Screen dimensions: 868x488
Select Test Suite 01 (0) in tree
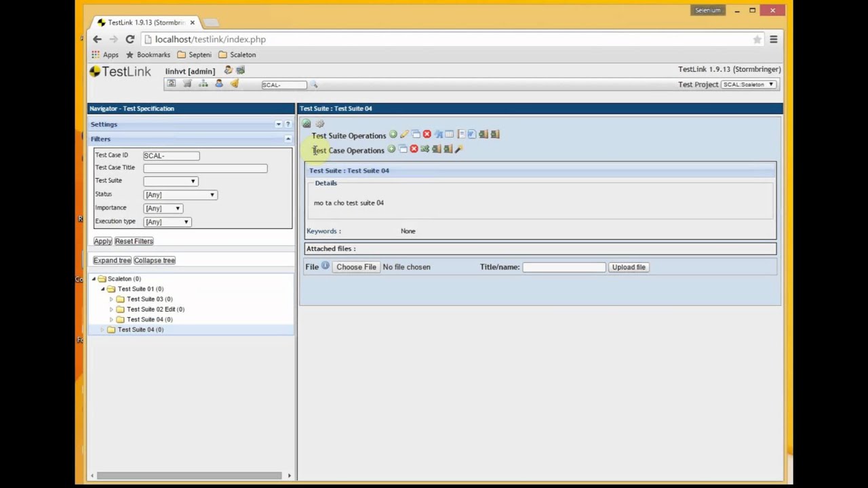coord(140,289)
